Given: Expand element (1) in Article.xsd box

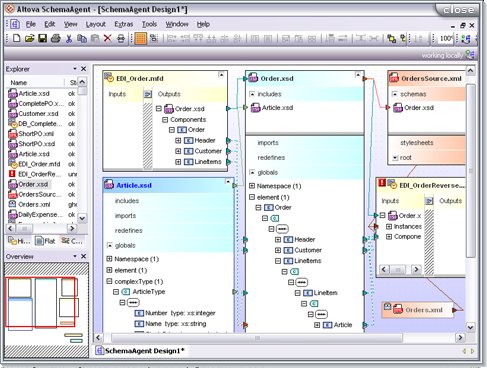Looking at the screenshot, I should [x=109, y=270].
